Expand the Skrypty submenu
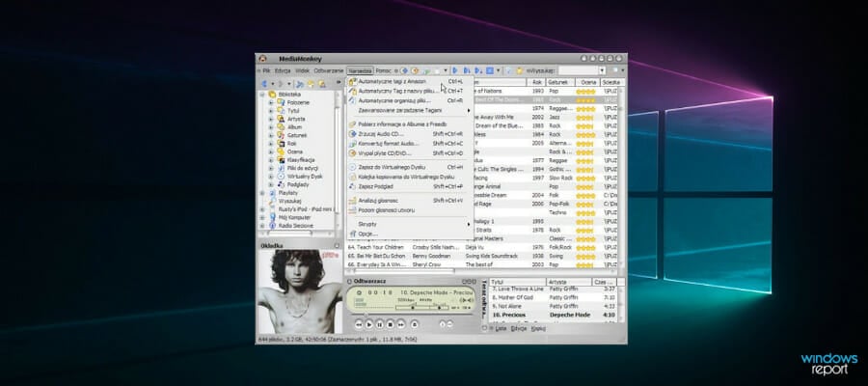The width and height of the screenshot is (868, 386). tap(410, 224)
